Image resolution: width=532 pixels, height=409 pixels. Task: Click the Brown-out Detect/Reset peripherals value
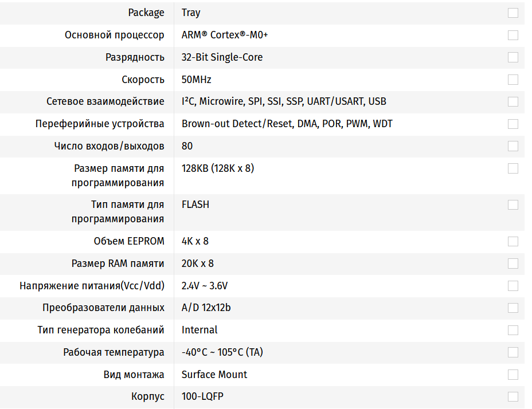[287, 124]
